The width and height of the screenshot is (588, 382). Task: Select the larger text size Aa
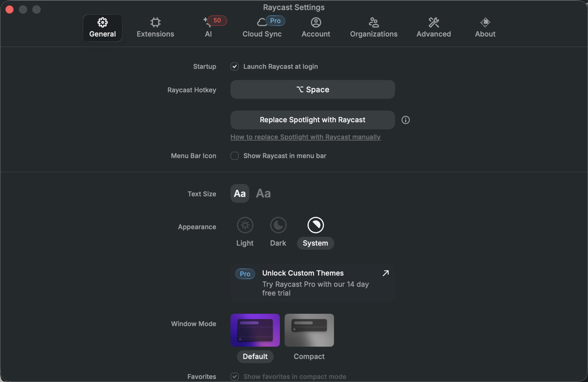263,194
